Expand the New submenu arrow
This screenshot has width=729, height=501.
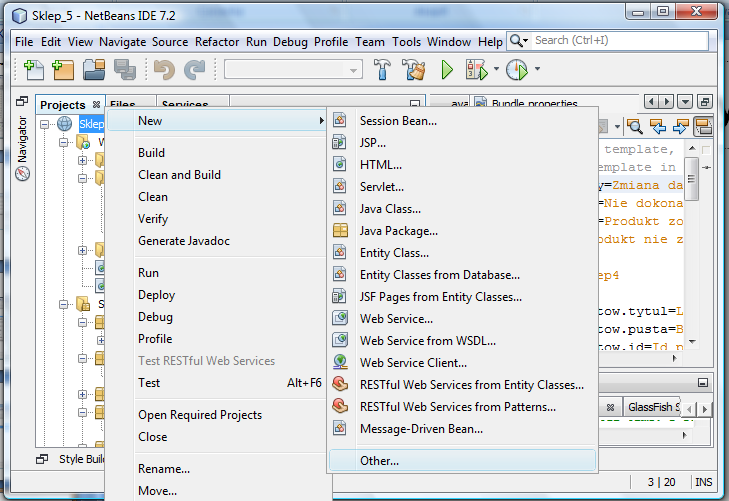(x=321, y=121)
